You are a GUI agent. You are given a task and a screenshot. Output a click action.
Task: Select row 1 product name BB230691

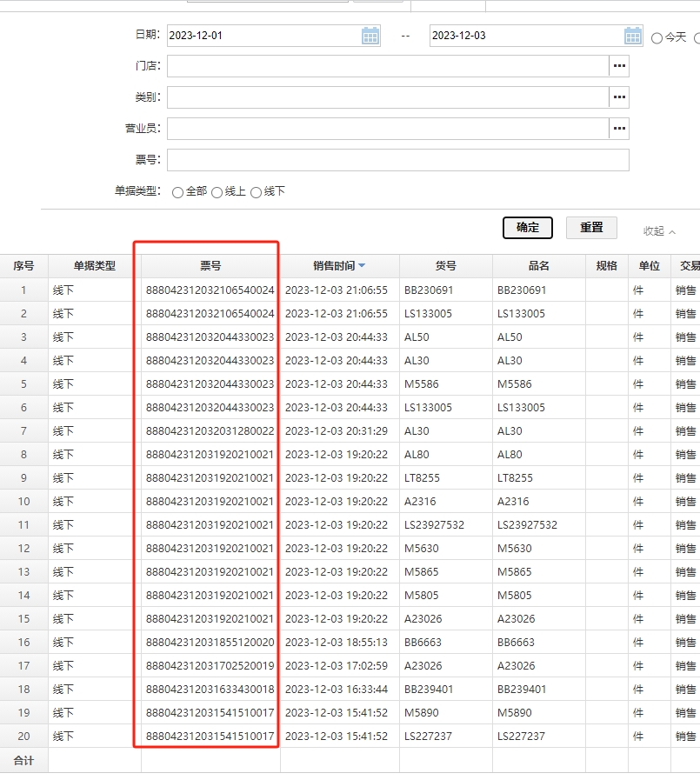coord(522,290)
